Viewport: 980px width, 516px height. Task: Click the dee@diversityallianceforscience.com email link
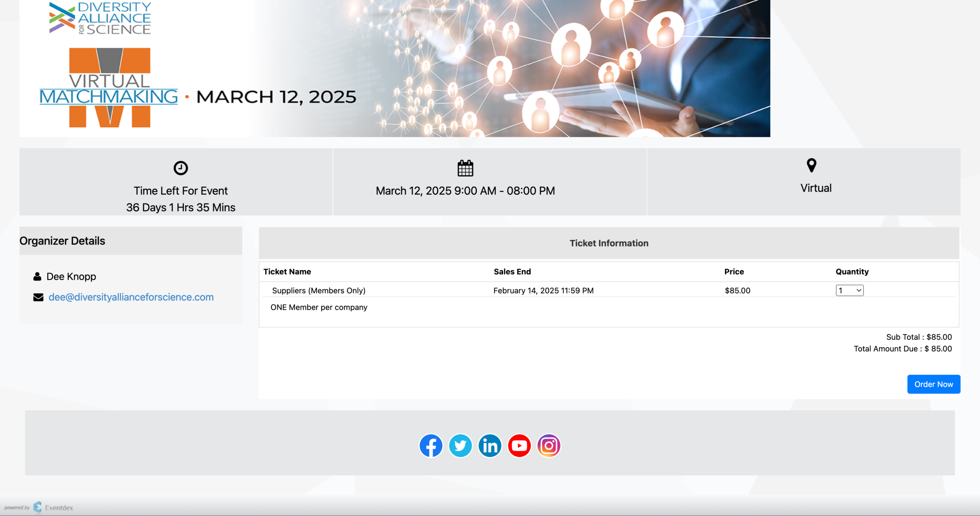131,297
